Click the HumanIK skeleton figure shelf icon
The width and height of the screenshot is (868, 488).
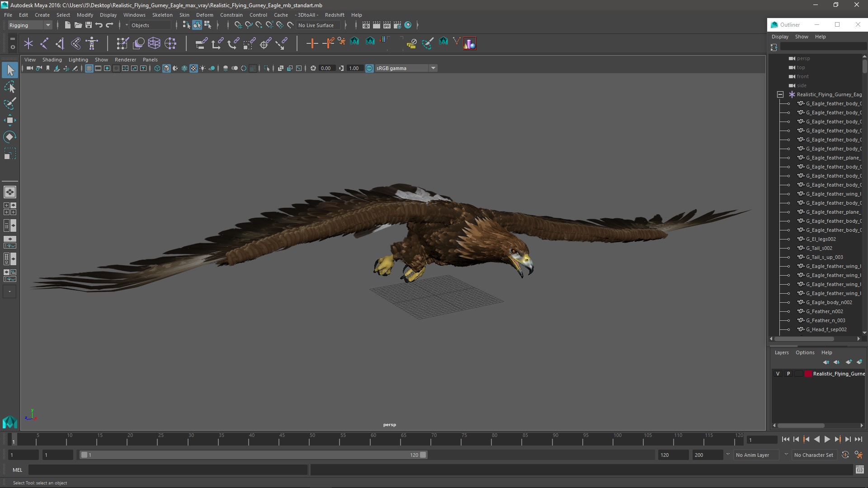(92, 43)
